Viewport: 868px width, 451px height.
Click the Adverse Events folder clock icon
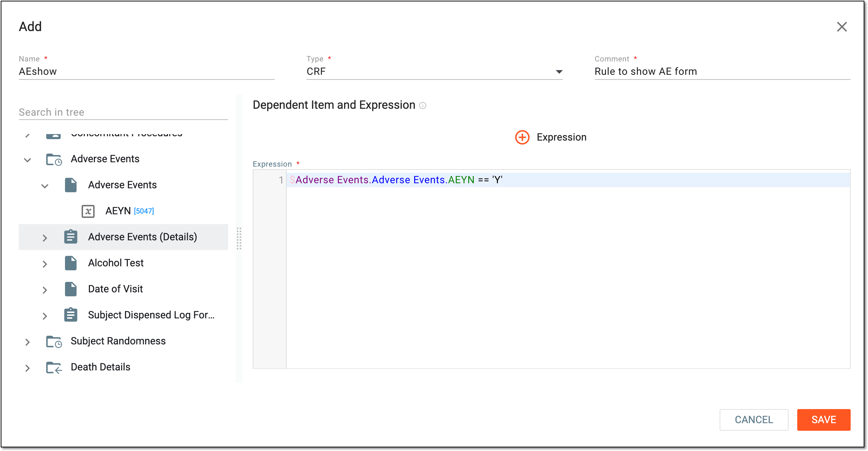[x=54, y=159]
